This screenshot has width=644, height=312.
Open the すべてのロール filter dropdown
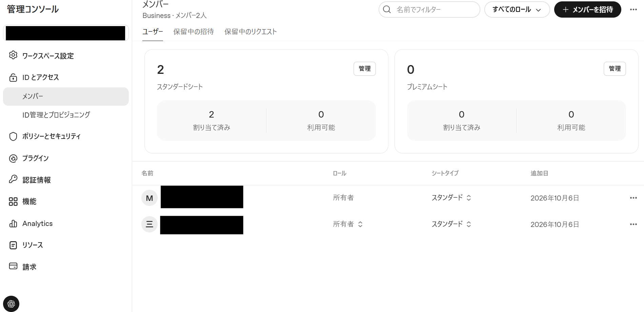tap(517, 9)
